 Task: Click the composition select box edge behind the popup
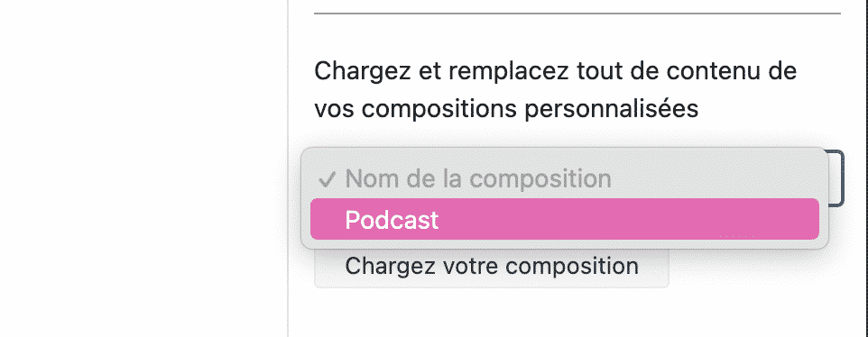(837, 178)
